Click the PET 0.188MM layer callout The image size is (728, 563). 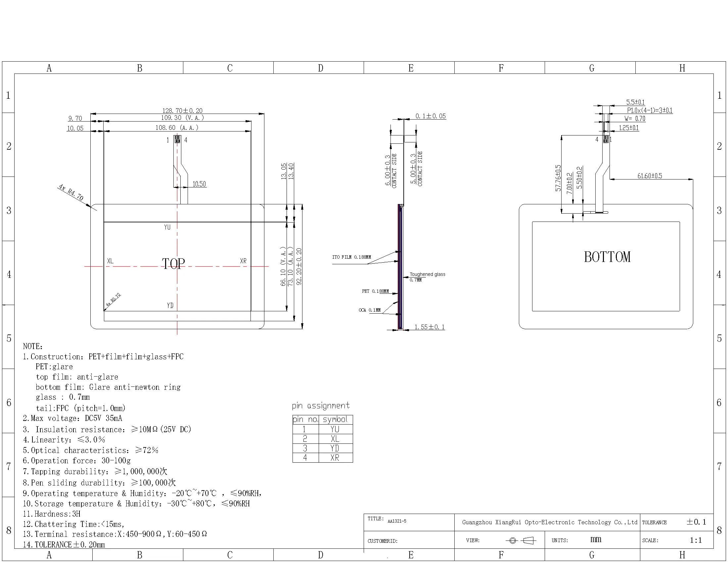(x=375, y=291)
